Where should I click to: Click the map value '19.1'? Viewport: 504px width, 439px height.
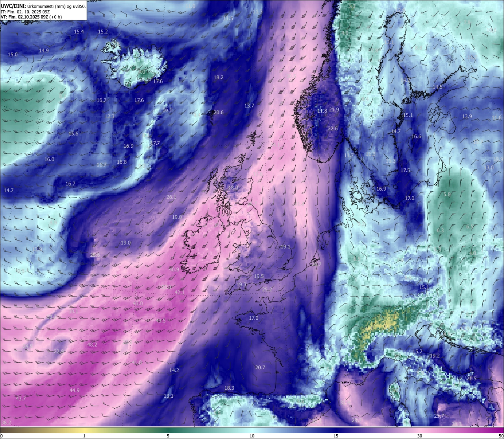click(x=285, y=246)
